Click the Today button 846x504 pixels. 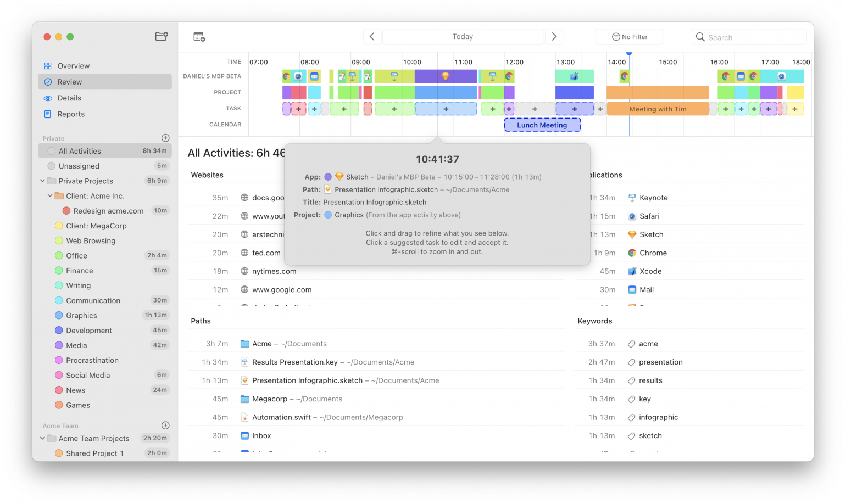tap(463, 36)
